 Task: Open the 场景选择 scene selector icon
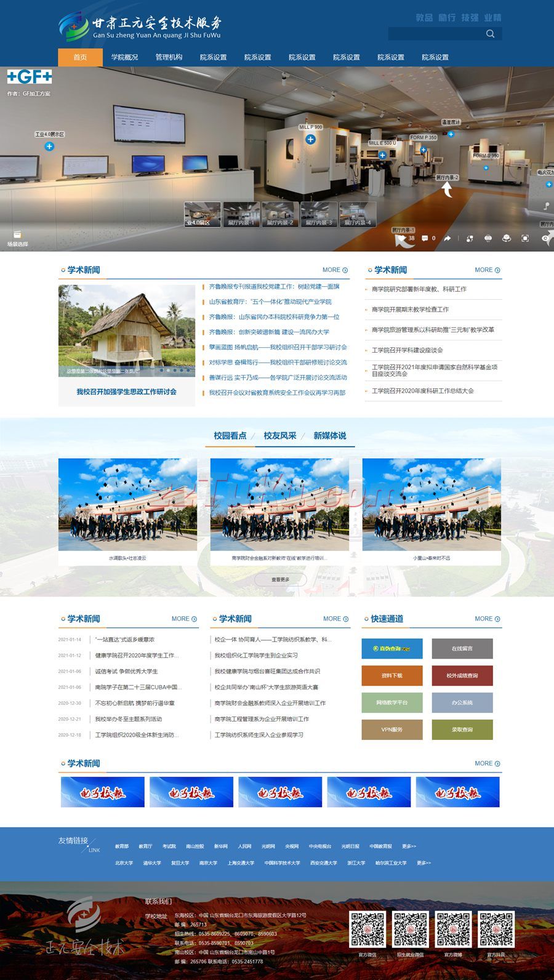click(17, 235)
